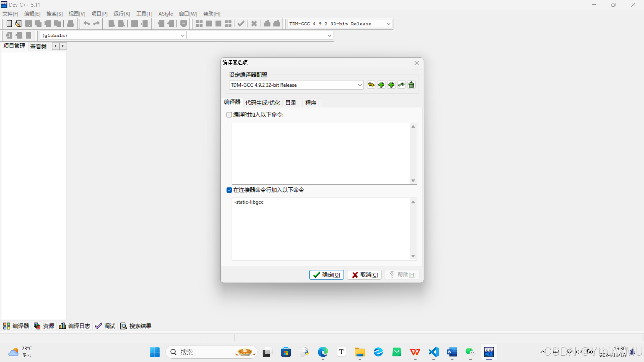
Task: Open the 搜索结果 search results panel
Action: point(136,326)
